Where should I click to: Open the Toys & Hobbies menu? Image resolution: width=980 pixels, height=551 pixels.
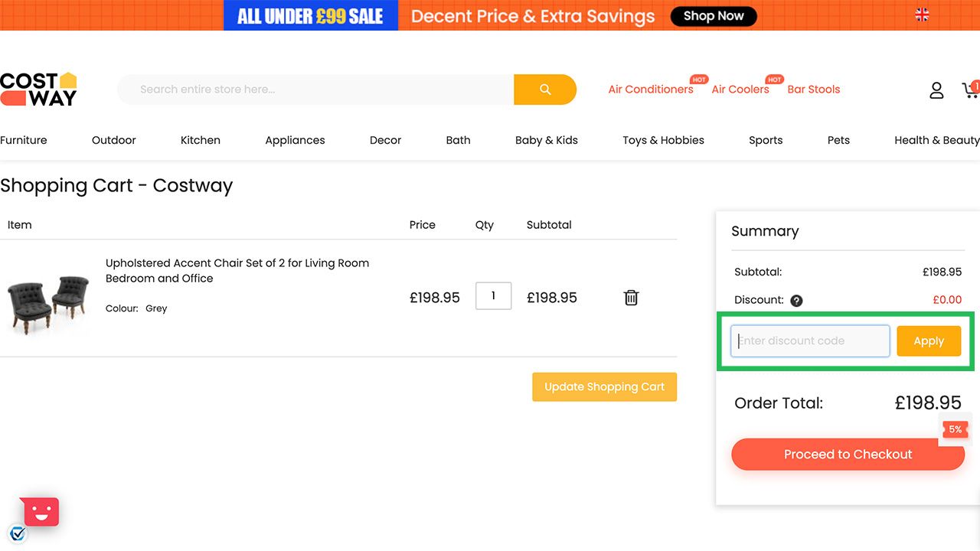click(x=664, y=140)
